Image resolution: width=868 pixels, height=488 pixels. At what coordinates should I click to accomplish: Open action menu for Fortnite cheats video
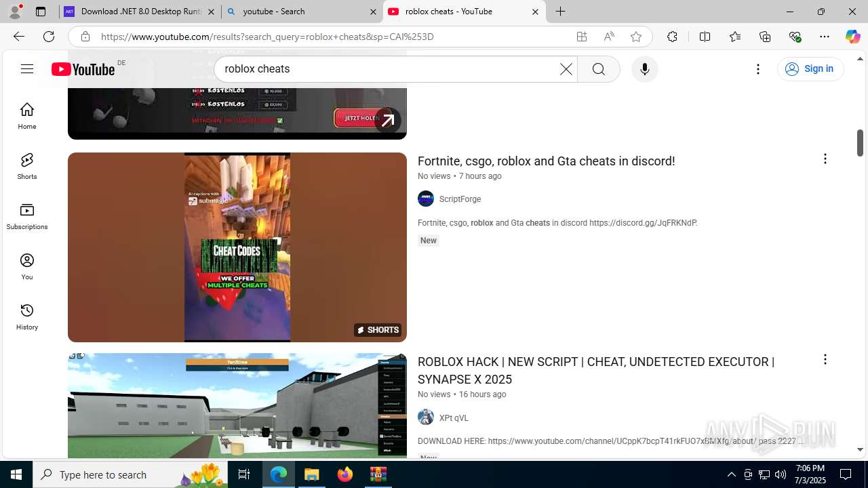click(x=825, y=159)
